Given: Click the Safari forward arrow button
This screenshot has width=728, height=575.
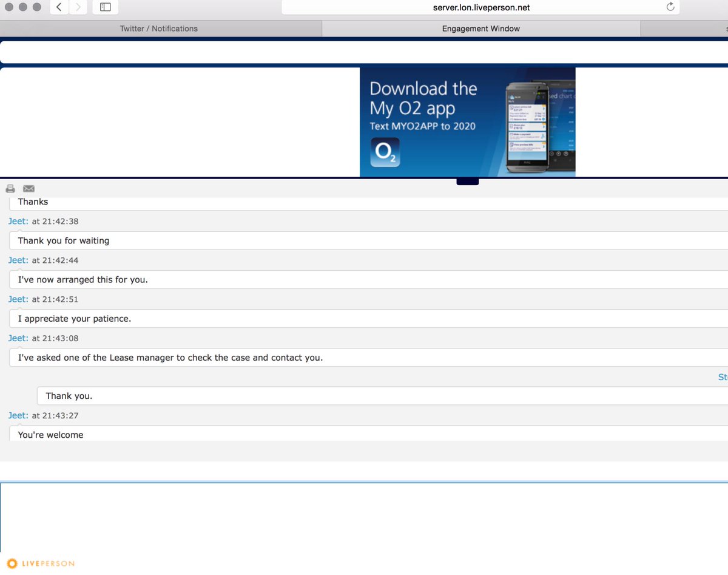Looking at the screenshot, I should point(77,7).
